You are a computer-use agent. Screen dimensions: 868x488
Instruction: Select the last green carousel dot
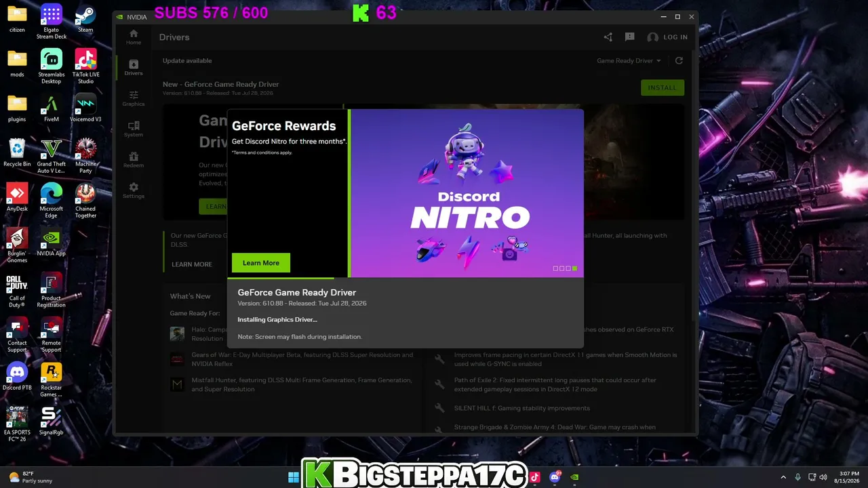pos(574,268)
